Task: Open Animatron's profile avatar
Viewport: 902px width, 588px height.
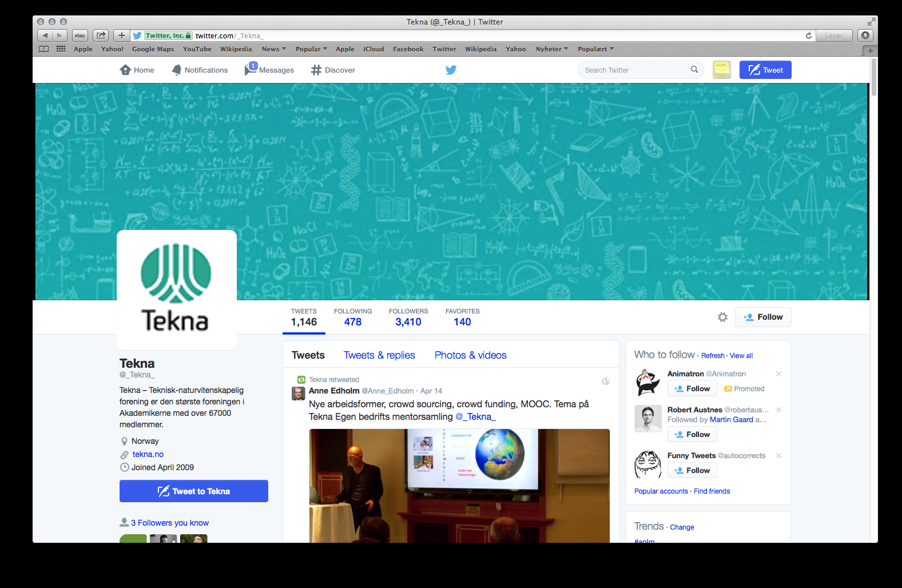Action: 648,383
